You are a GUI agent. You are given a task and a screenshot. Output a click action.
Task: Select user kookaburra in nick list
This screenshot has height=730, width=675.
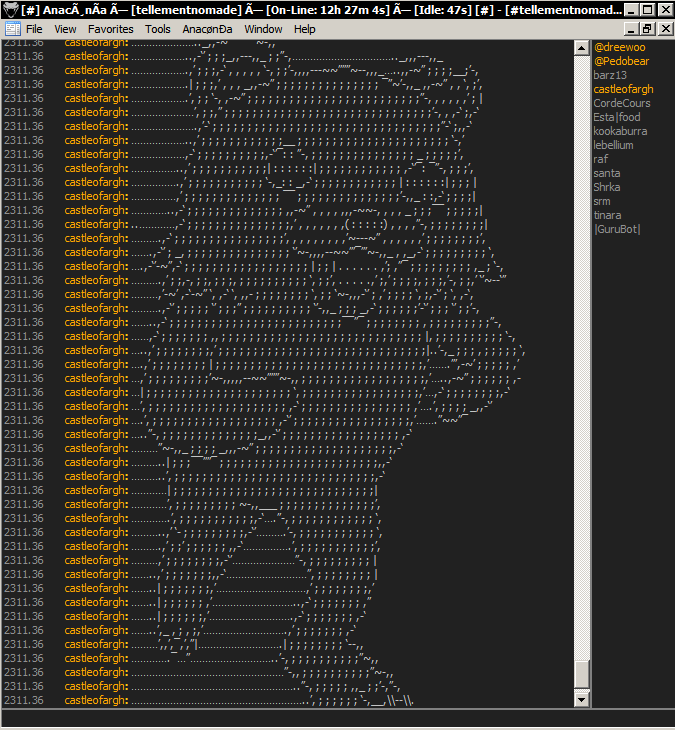[x=620, y=131]
